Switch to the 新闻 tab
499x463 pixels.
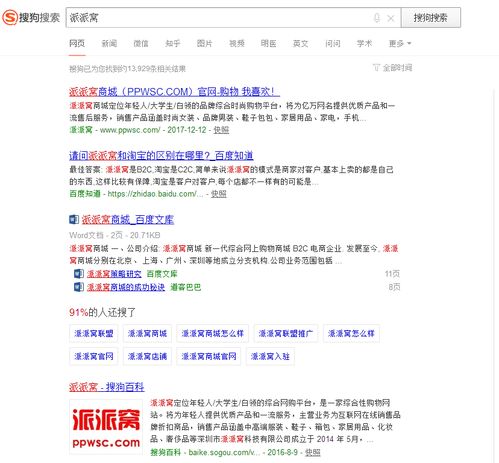(x=109, y=43)
